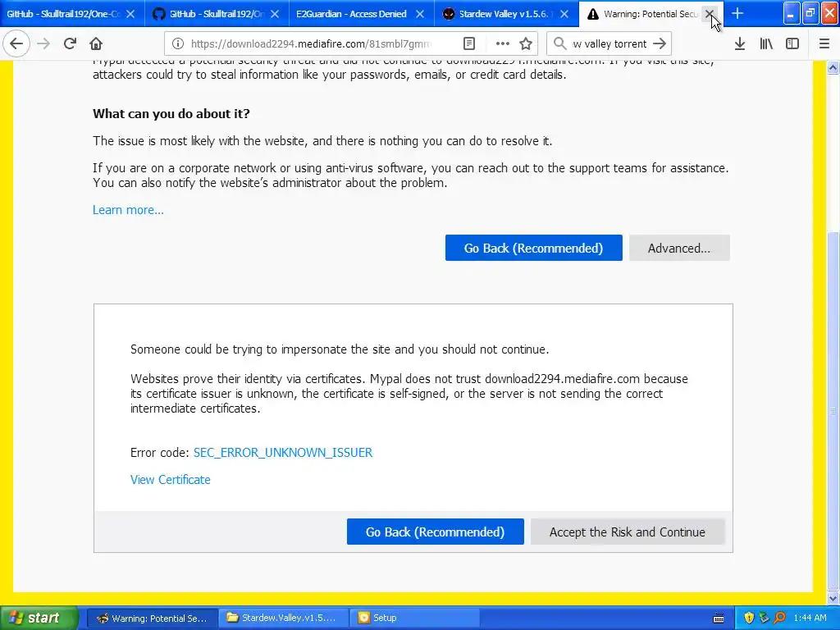Open the SEC_ERROR_UNKNOWN_ISSUER error code link

(283, 453)
